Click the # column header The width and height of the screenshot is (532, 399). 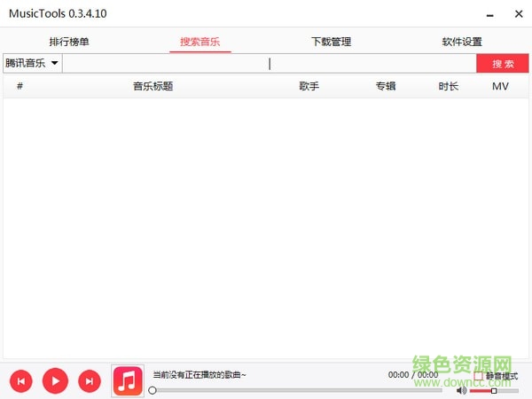[x=20, y=86]
